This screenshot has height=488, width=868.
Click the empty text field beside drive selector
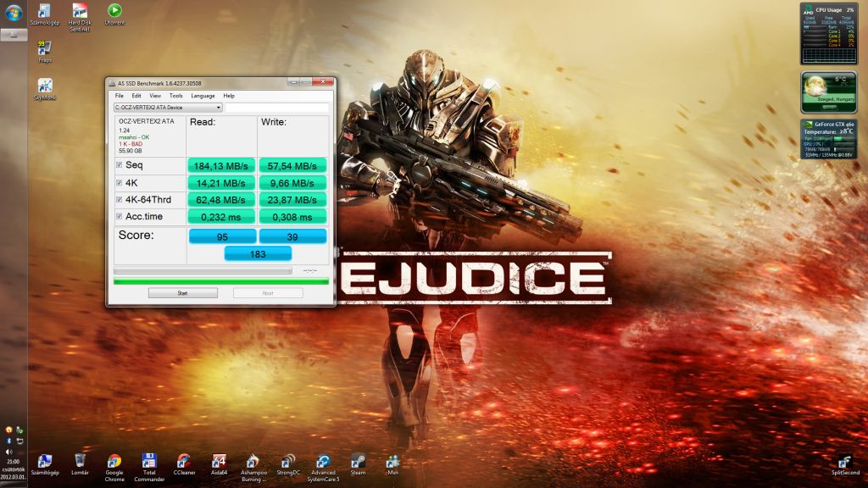tap(277, 108)
